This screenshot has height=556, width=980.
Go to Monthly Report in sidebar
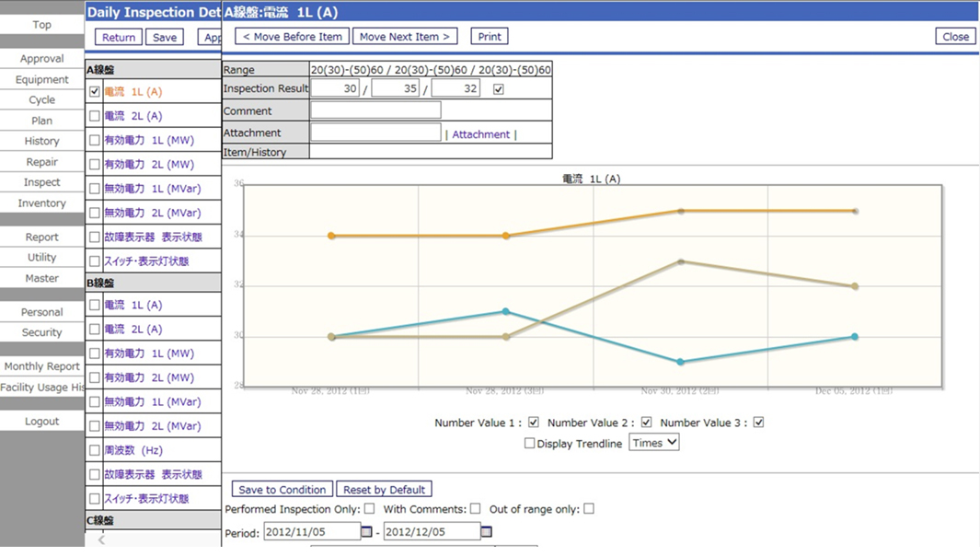click(41, 366)
